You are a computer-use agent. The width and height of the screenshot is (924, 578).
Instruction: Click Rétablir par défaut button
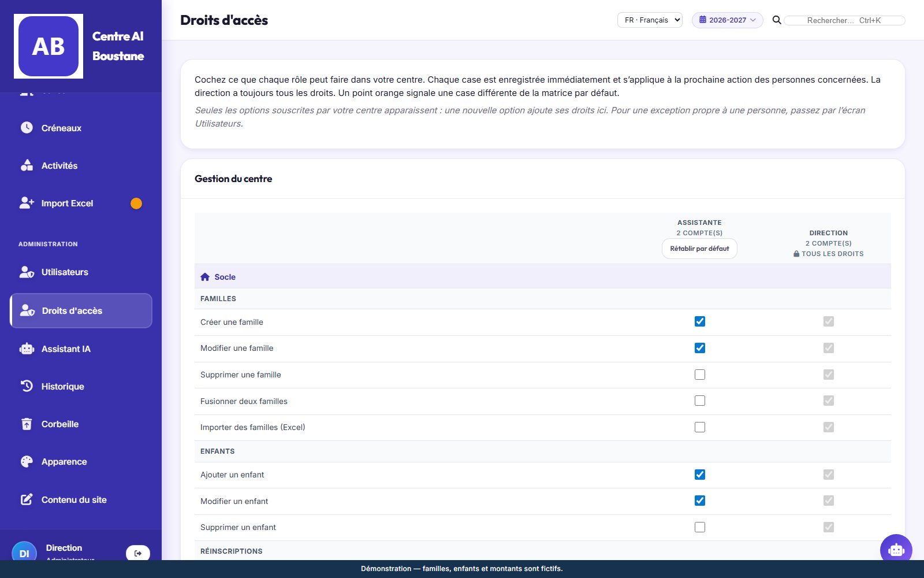[699, 249]
